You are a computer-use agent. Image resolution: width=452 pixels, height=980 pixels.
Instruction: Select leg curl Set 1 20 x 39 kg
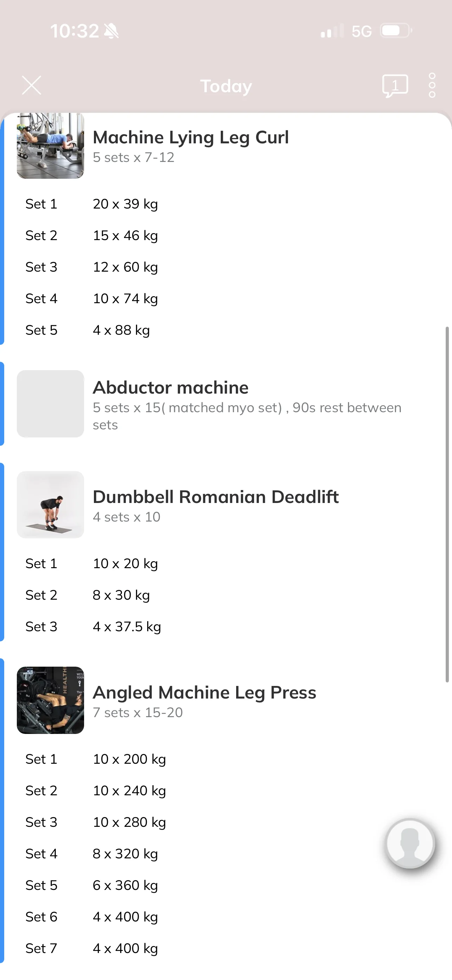click(91, 204)
